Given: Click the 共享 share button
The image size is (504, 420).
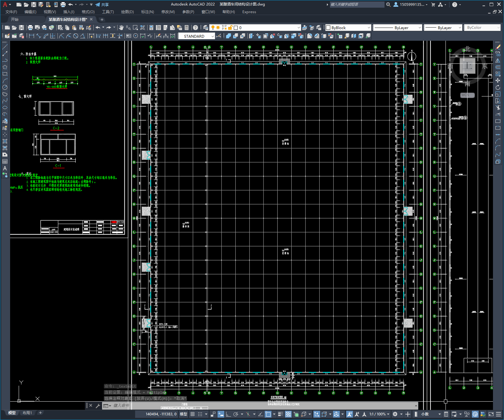Looking at the screenshot, I should pos(102,5).
